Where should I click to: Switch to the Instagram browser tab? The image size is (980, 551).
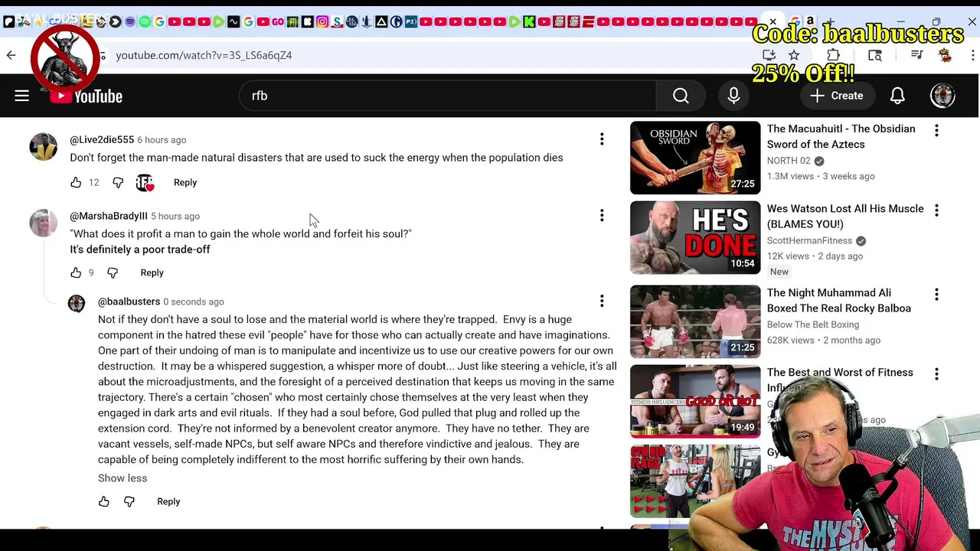coord(322,22)
